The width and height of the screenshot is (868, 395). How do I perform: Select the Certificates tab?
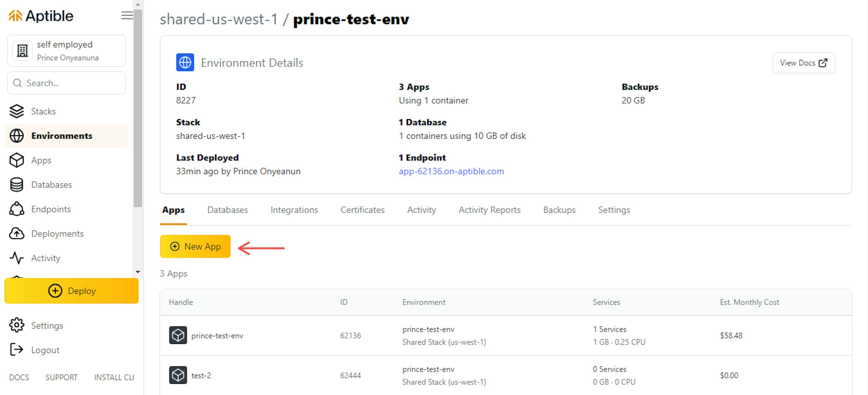pyautogui.click(x=363, y=210)
